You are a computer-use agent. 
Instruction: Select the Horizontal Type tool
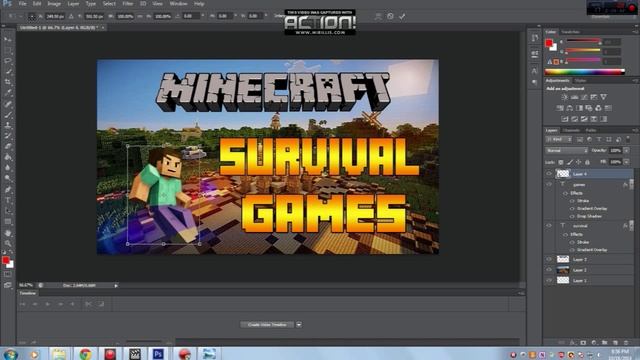click(8, 200)
